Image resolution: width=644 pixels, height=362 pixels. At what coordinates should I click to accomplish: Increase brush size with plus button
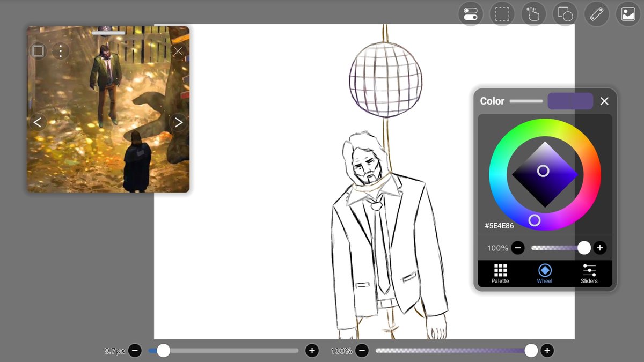(x=312, y=351)
